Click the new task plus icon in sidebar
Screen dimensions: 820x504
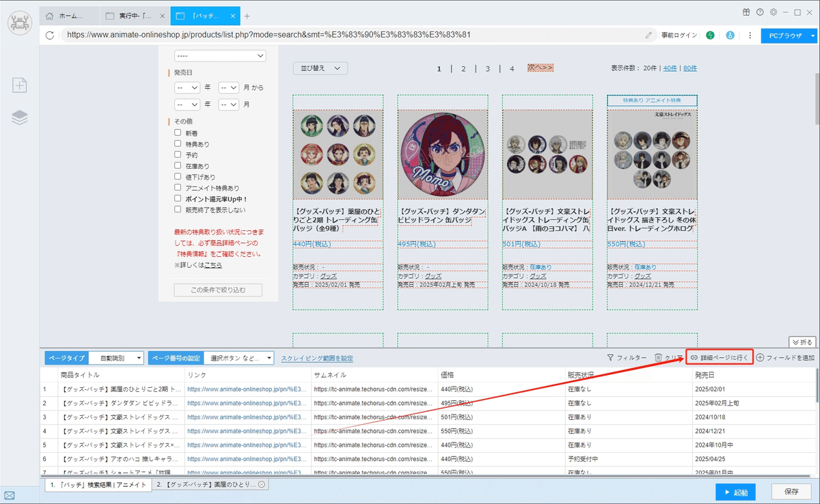(20, 85)
